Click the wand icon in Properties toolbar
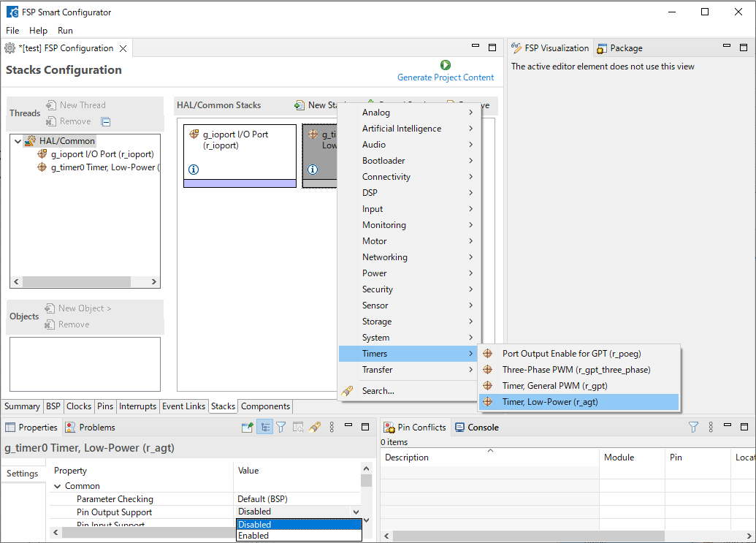 pyautogui.click(x=315, y=427)
